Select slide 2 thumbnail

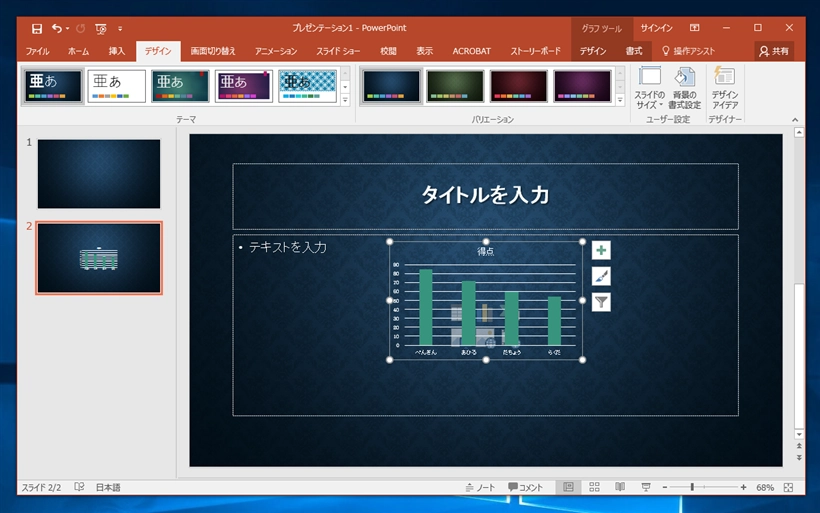99,258
